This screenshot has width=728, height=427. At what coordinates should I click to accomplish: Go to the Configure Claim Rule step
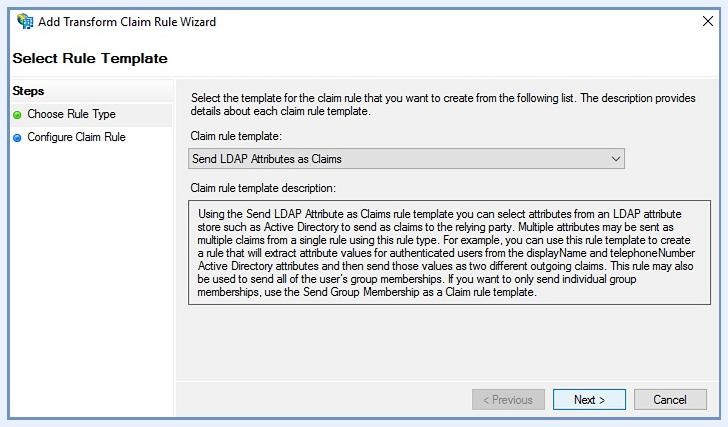tap(76, 138)
